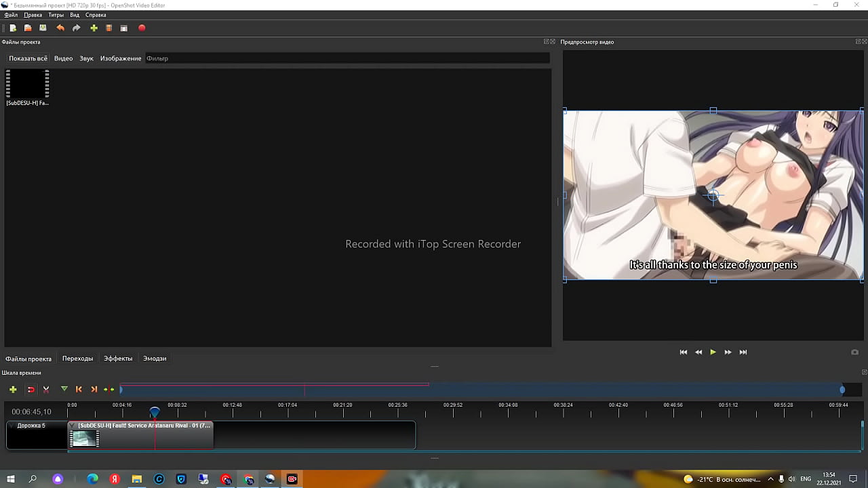Viewport: 868px width, 488px height.
Task: Open a project with the folder icon
Action: click(x=28, y=28)
